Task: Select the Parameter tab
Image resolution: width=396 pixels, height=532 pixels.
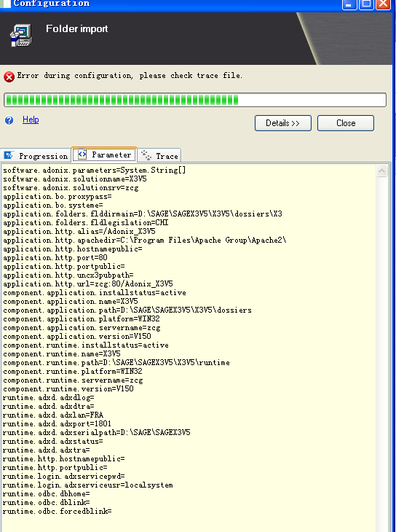Action: click(x=104, y=154)
